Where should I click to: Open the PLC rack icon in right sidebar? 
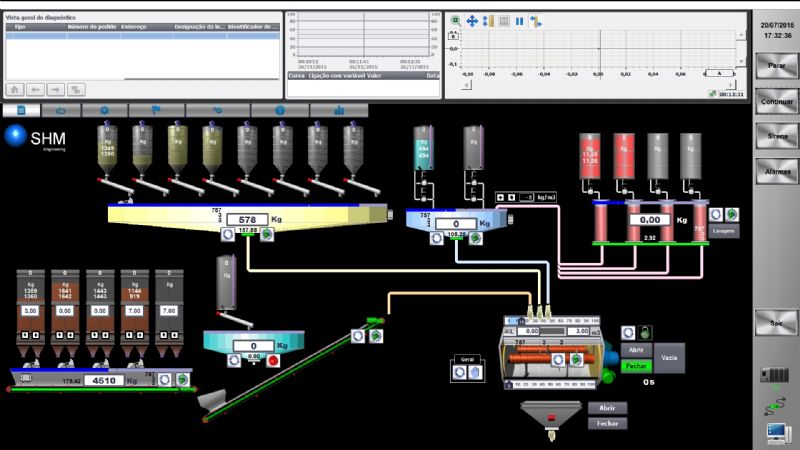point(775,375)
